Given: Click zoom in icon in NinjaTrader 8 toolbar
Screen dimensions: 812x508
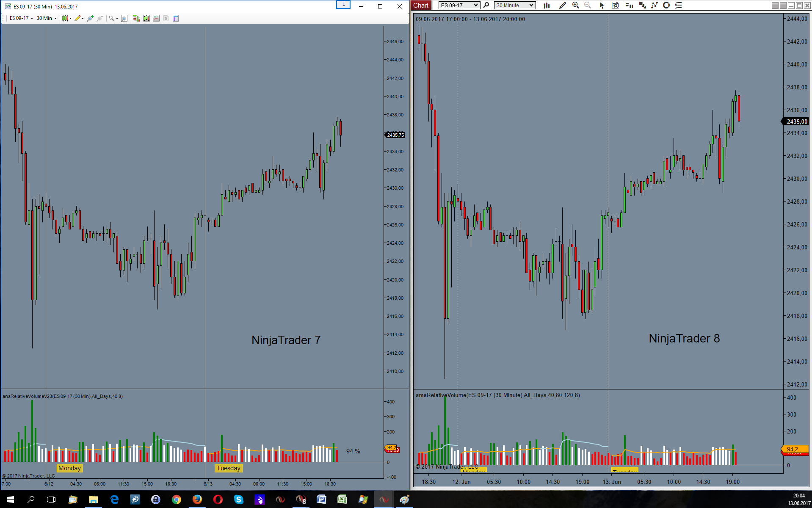Looking at the screenshot, I should tap(576, 6).
